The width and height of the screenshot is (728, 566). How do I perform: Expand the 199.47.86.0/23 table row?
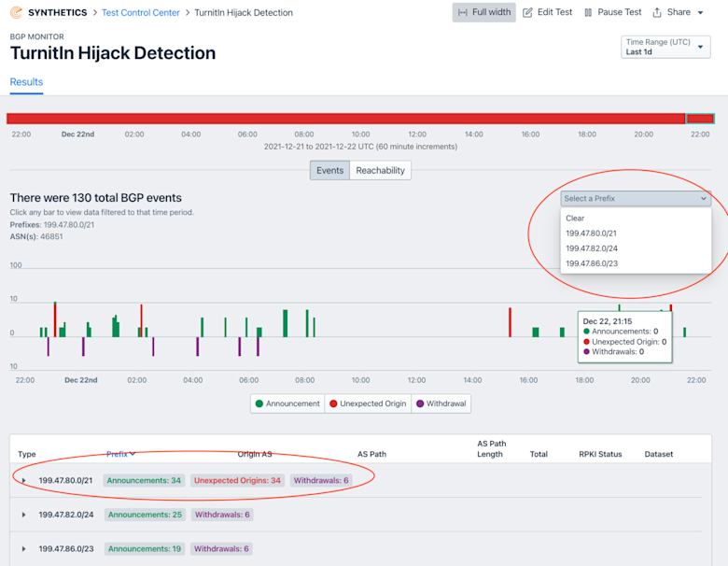tap(23, 549)
